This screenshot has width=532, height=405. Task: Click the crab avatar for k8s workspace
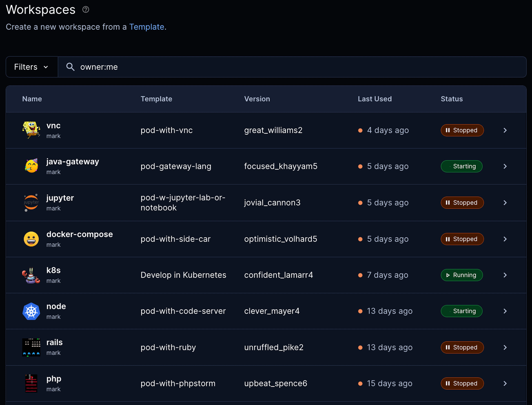coord(31,275)
